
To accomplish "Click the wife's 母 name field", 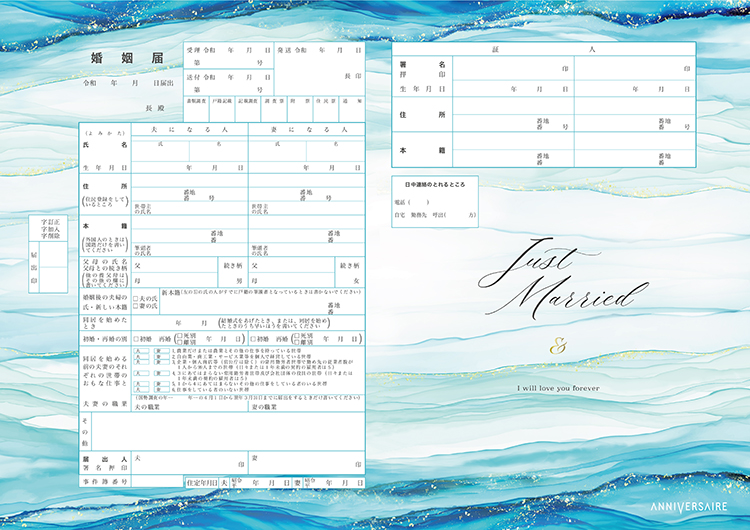I will click(x=292, y=280).
